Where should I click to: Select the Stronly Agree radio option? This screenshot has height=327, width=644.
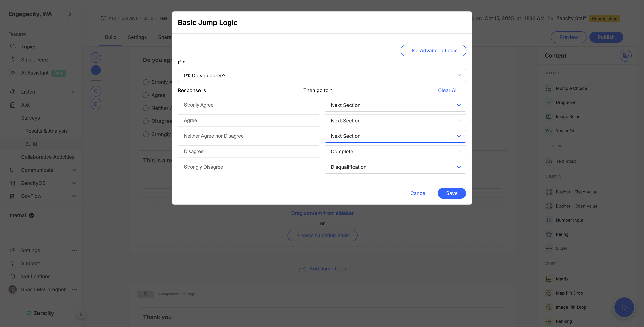[146, 82]
